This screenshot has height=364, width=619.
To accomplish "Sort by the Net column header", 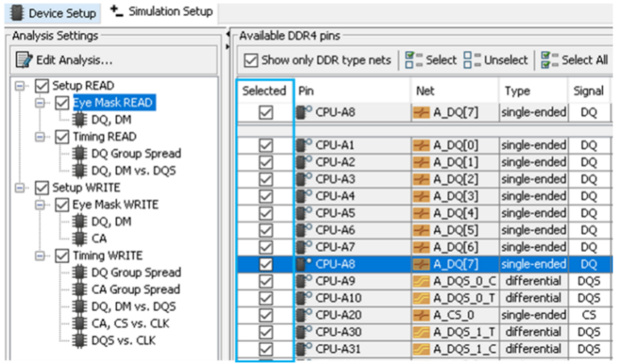I will 455,91.
